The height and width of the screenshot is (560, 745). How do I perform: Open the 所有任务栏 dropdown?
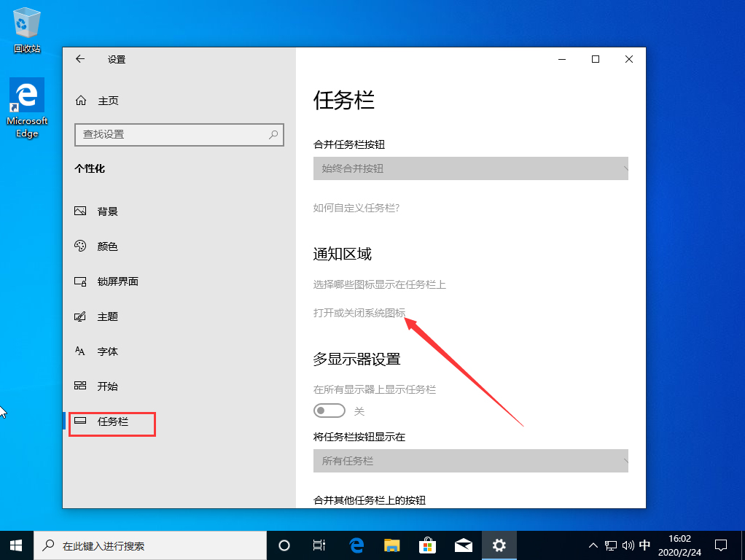[x=470, y=461]
